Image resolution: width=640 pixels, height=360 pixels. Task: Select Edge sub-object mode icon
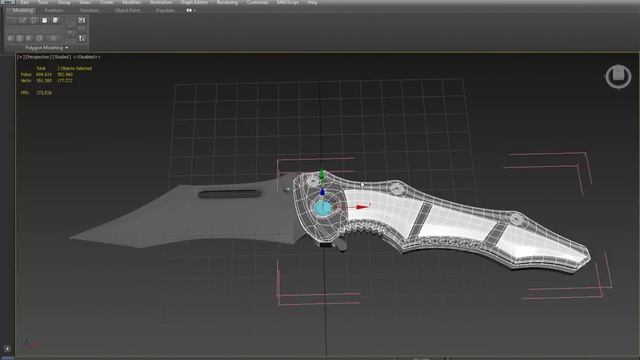coord(23,20)
